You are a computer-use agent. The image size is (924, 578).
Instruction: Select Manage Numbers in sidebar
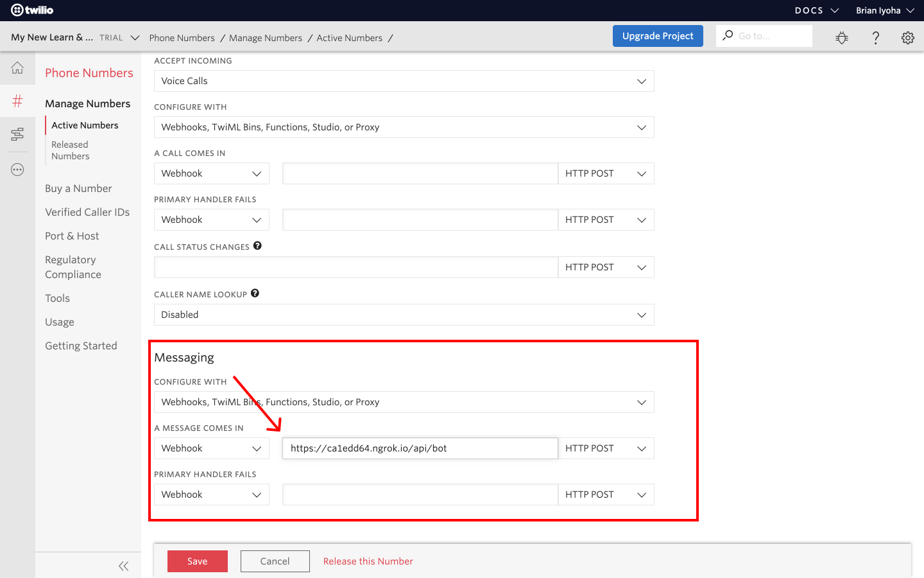88,103
